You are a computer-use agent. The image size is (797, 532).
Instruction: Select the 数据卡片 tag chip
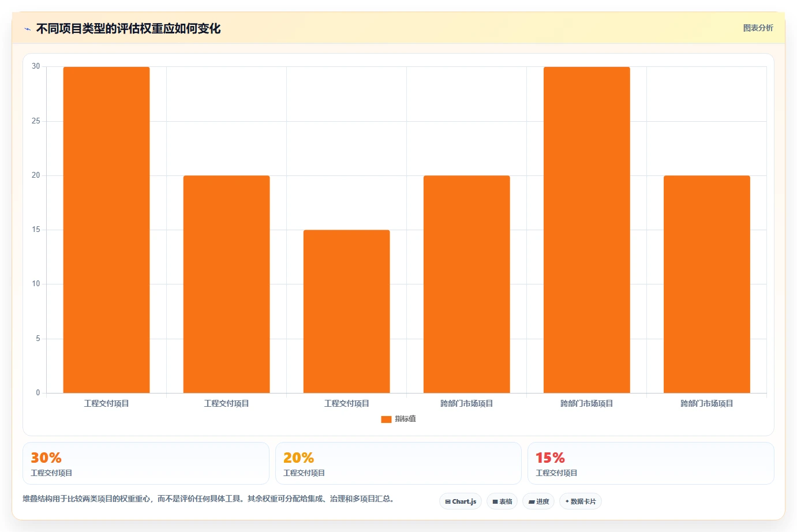point(581,501)
